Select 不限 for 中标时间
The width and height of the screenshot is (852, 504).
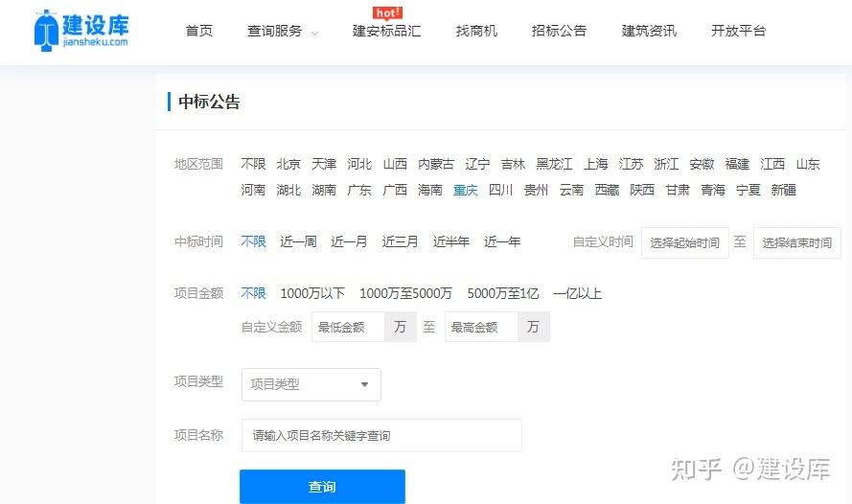click(253, 241)
